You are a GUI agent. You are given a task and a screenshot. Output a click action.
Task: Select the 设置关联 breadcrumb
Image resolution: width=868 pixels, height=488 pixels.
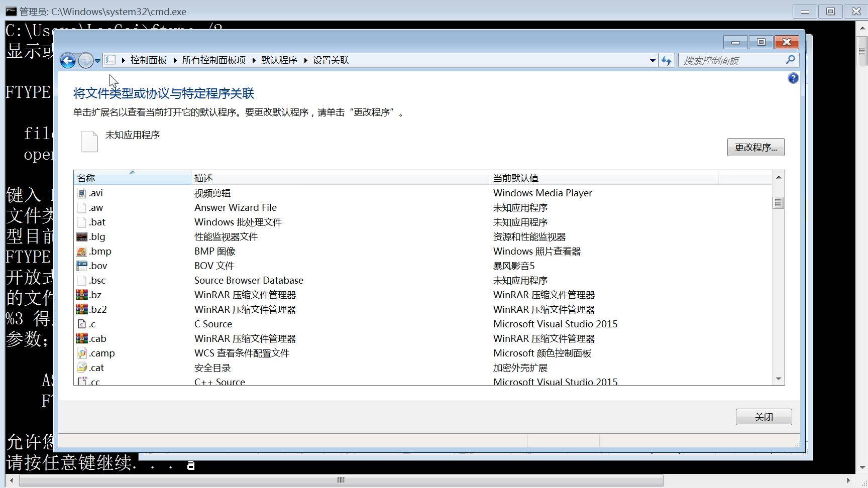click(331, 60)
